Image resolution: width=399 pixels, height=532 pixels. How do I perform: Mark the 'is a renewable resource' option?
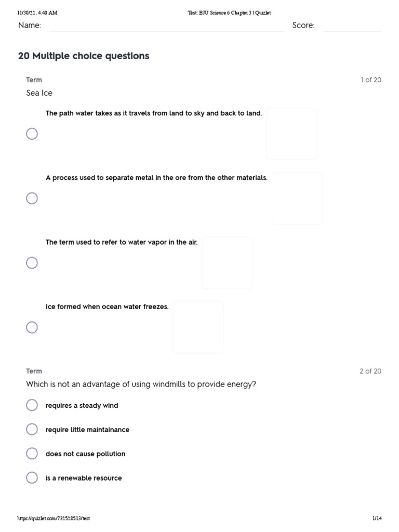(32, 477)
